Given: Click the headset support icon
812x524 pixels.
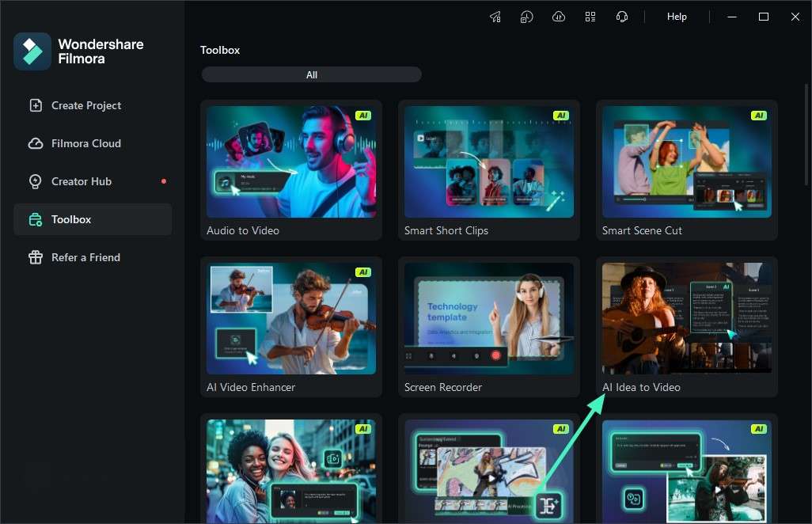Looking at the screenshot, I should (x=622, y=17).
